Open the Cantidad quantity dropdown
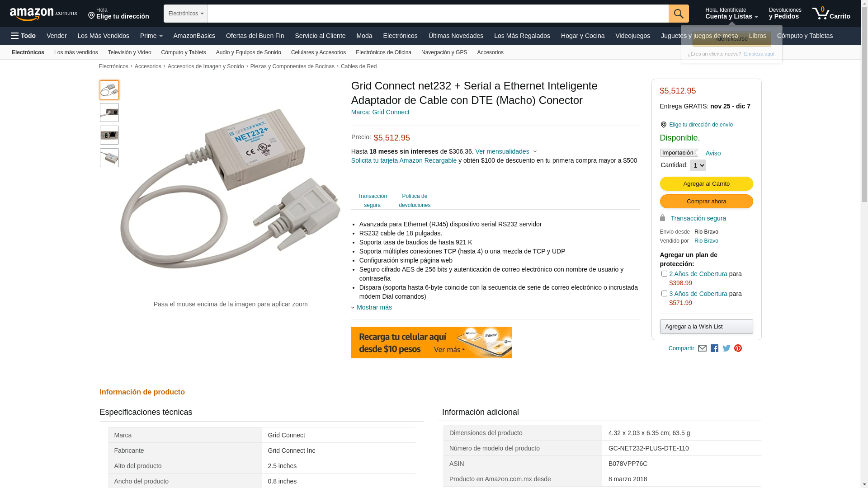 tap(698, 165)
